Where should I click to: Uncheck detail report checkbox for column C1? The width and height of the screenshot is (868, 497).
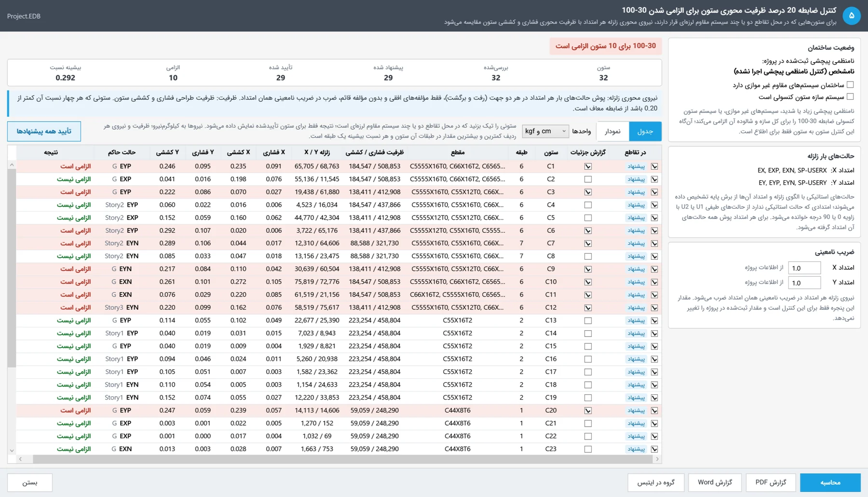588,166
